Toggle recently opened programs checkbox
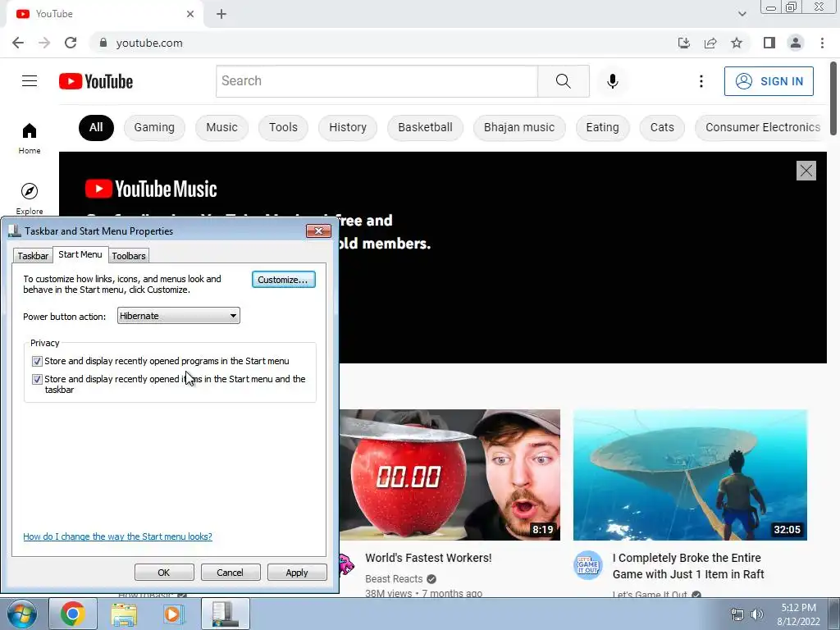Screen dimensions: 840x630 37,361
